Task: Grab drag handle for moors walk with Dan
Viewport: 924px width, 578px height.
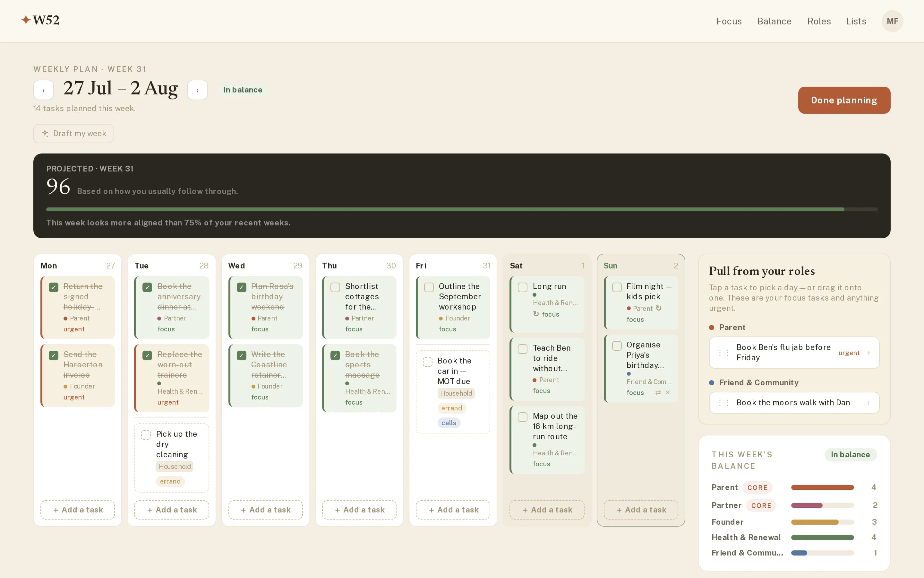Action: pyautogui.click(x=723, y=403)
